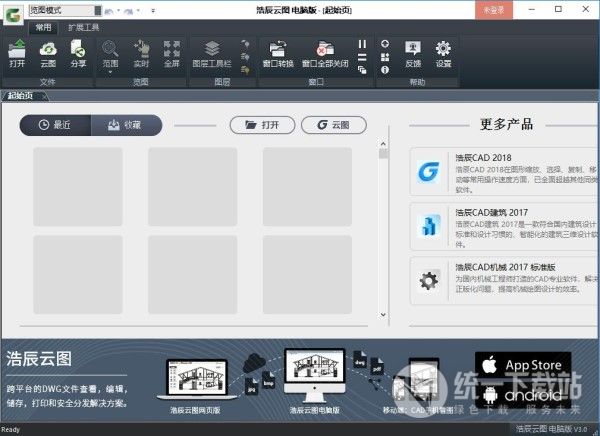Viewport: 600px width, 436px height.
Task: Expand the arrow under 范围 zoom tool
Action: click(x=110, y=72)
